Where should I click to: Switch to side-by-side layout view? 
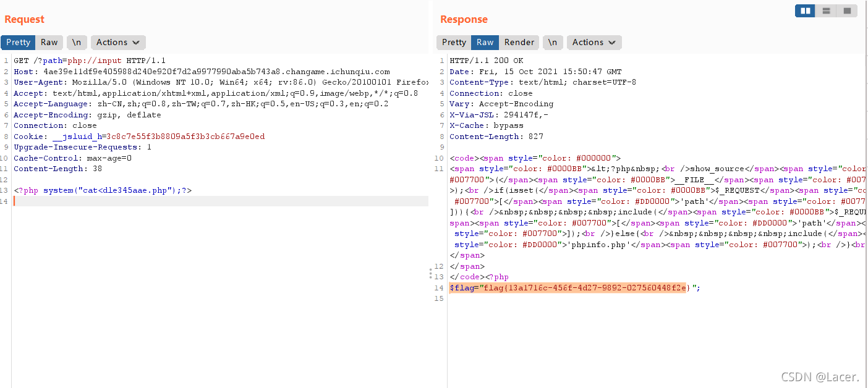(805, 11)
